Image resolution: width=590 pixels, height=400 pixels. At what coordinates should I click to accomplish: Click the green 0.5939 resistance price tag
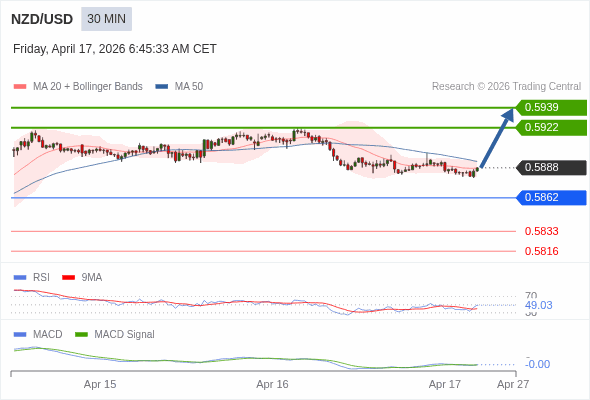[x=551, y=108]
